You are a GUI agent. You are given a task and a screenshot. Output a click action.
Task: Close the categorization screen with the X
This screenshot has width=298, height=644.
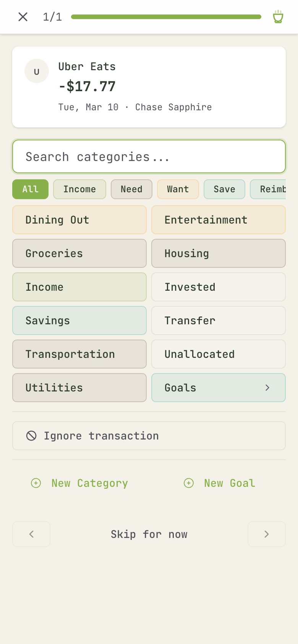coord(23,17)
